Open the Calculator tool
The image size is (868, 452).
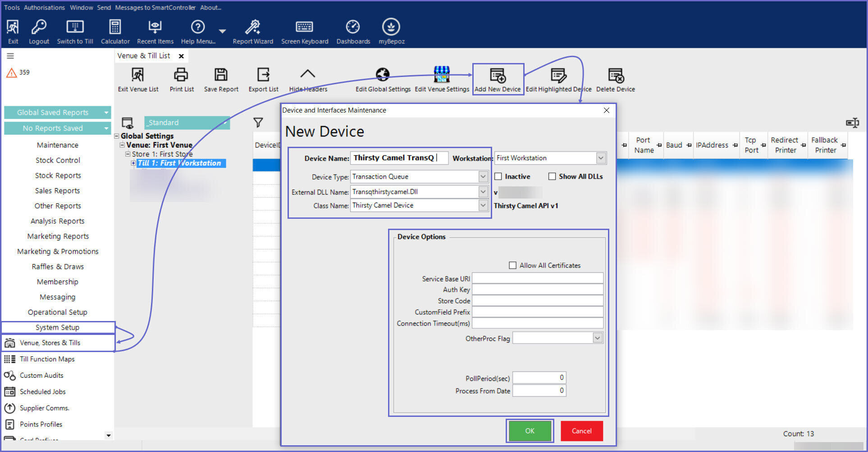[115, 27]
